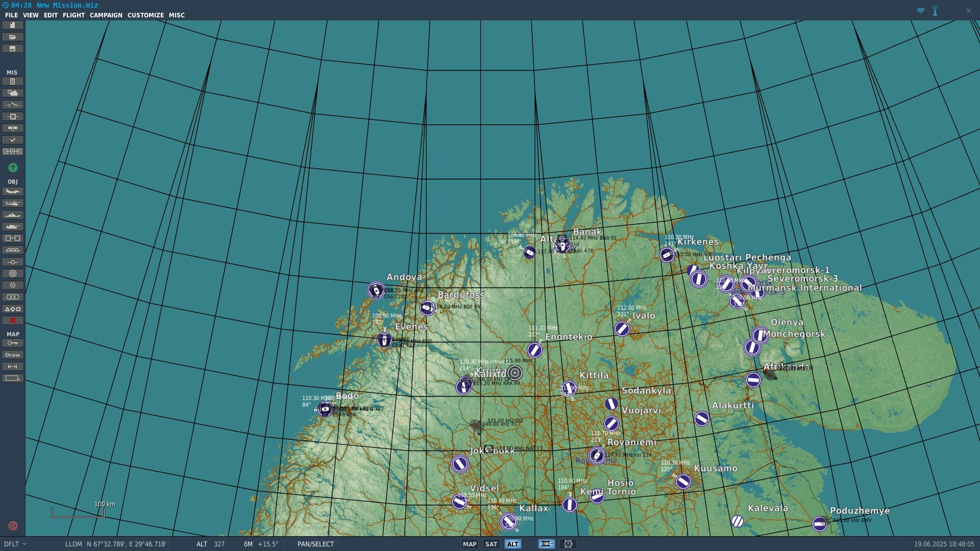980x551 pixels.
Task: Expand the DFLT dropdown in status bar
Action: click(x=15, y=544)
